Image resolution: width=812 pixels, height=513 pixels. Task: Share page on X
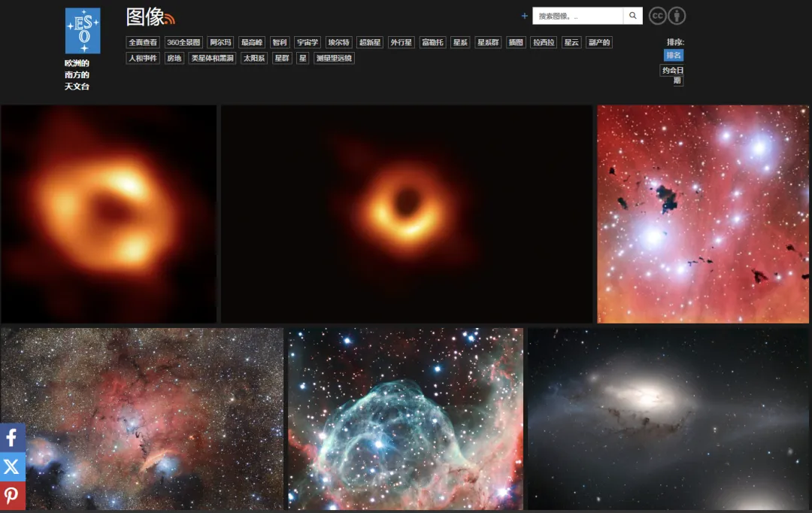pos(12,466)
